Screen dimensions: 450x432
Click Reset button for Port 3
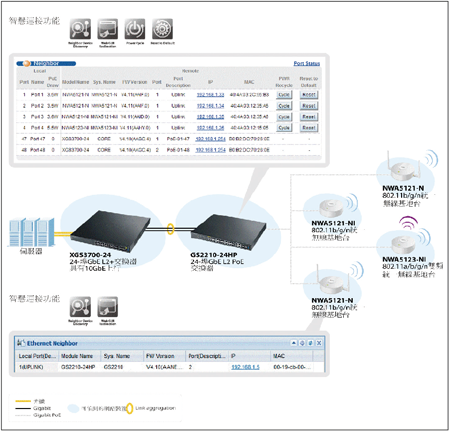(309, 117)
